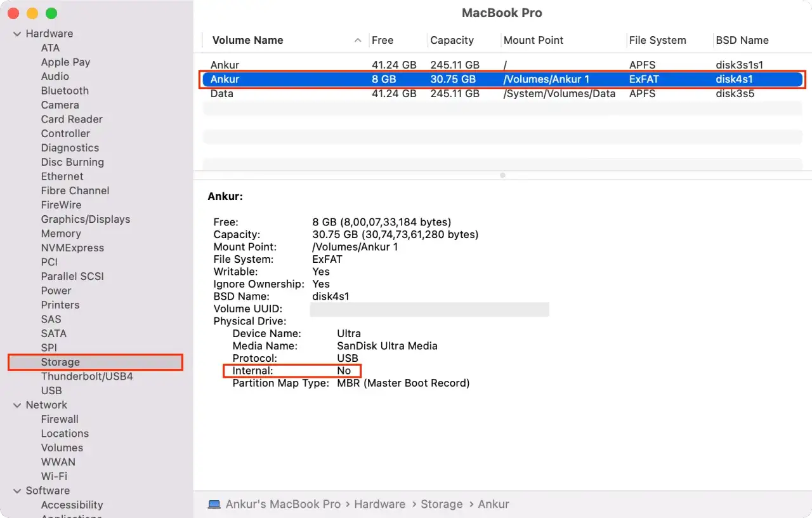Collapse the Hardware section chevron

[16, 34]
